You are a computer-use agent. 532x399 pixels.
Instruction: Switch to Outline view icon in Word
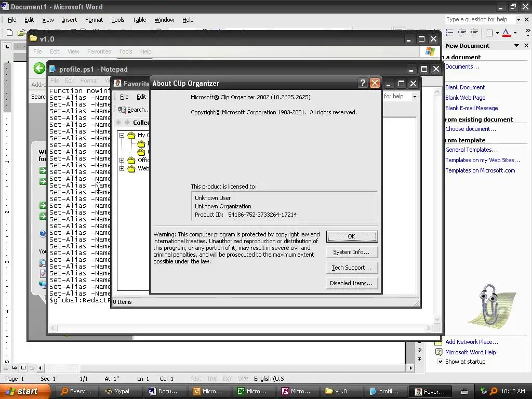[x=32, y=367]
